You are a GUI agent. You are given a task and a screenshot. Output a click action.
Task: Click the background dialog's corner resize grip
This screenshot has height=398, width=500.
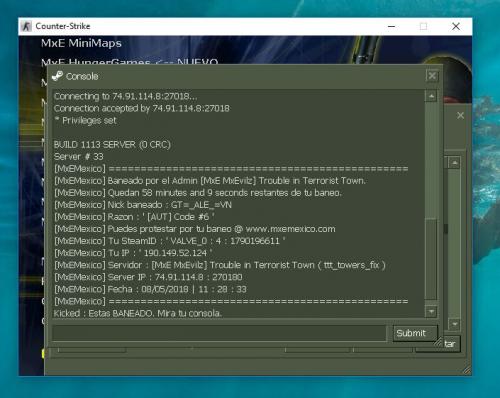(x=467, y=370)
